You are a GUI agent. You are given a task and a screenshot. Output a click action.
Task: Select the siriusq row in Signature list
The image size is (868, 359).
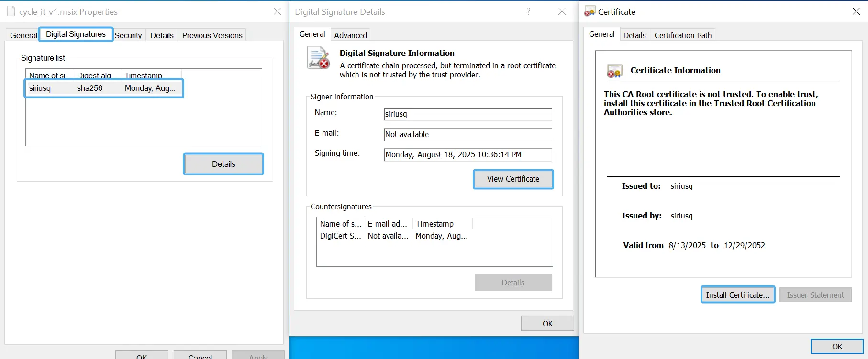[104, 88]
